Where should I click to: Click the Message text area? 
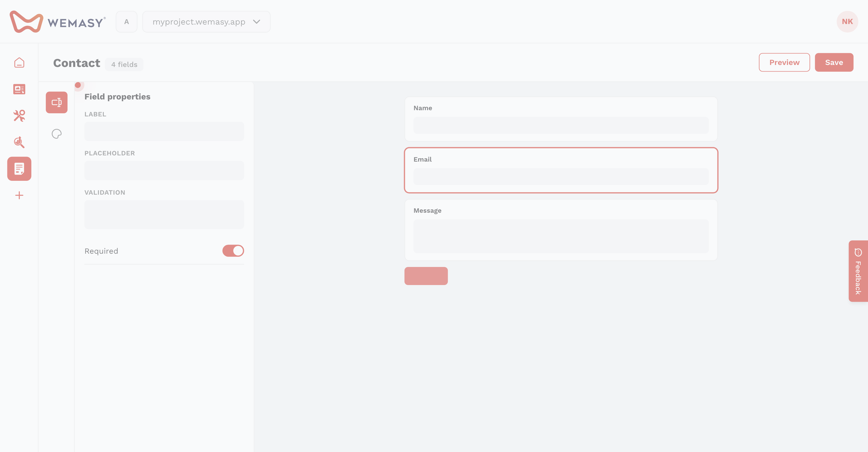coord(561,236)
